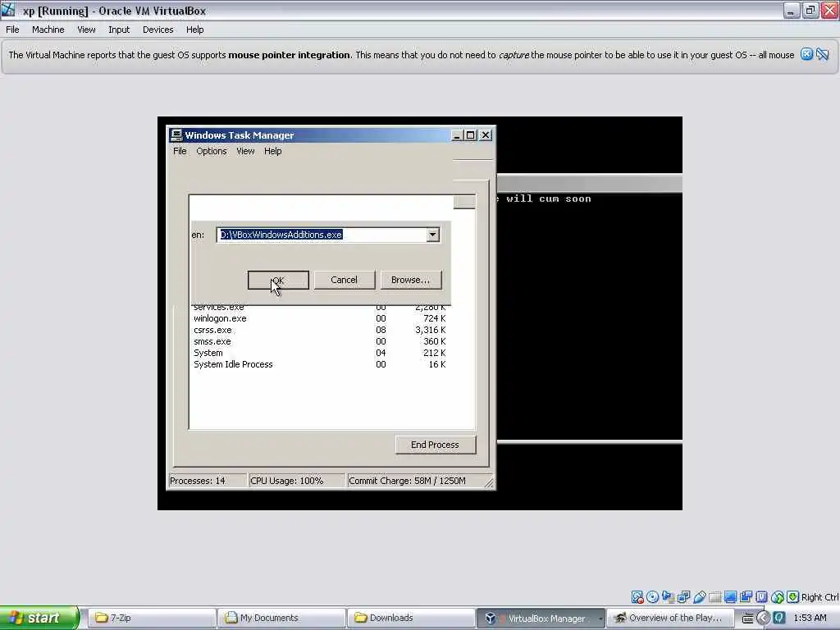
Task: Minimize the Windows Task Manager window
Action: [x=456, y=135]
